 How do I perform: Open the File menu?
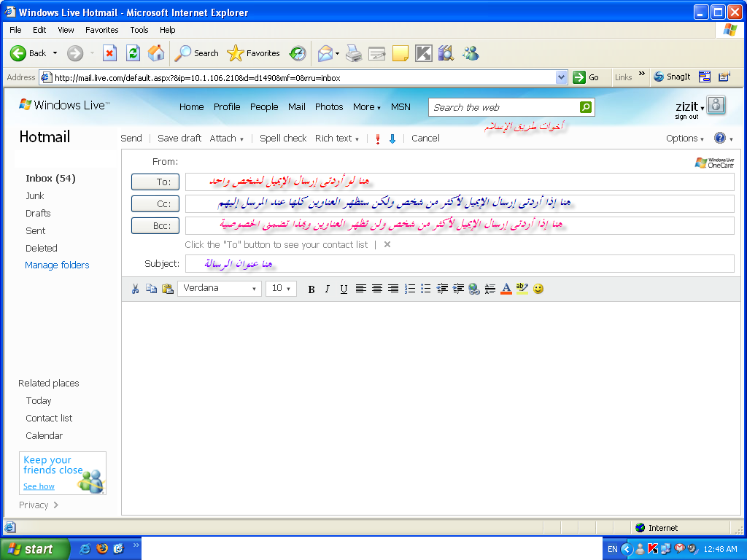click(x=16, y=29)
